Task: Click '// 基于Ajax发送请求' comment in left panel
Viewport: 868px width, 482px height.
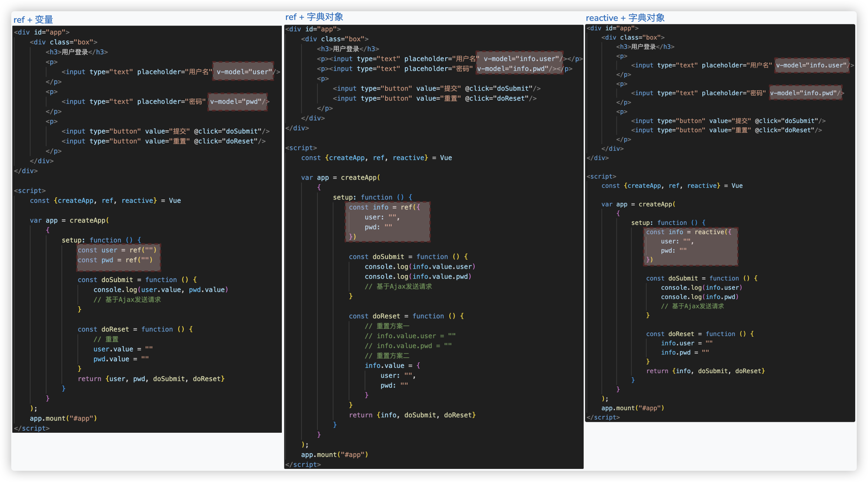Action: [127, 299]
